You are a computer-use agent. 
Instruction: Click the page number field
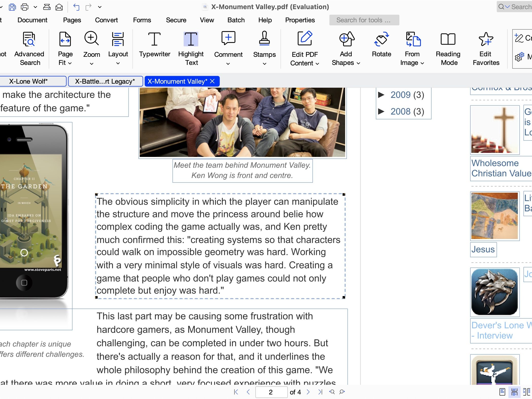coord(271,392)
